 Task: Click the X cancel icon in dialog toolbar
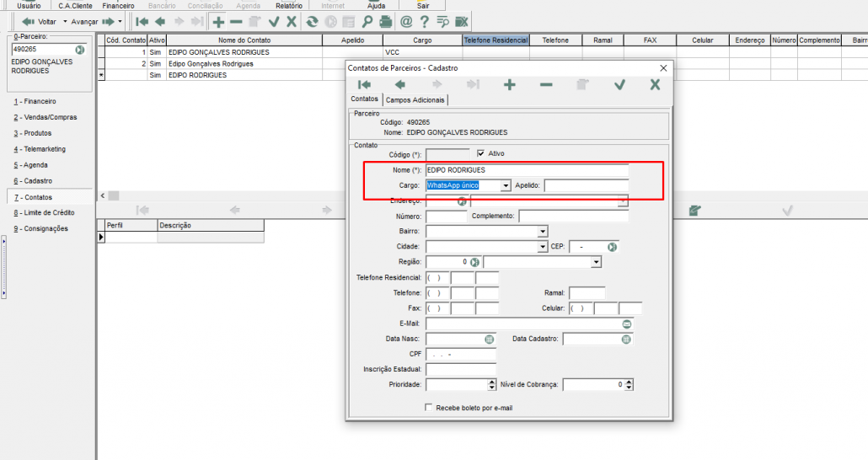pos(655,85)
